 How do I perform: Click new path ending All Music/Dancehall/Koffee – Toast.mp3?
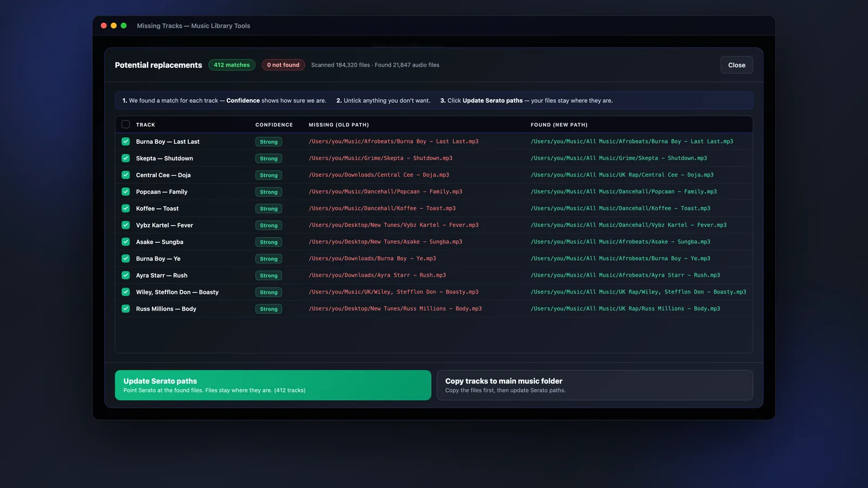click(620, 209)
